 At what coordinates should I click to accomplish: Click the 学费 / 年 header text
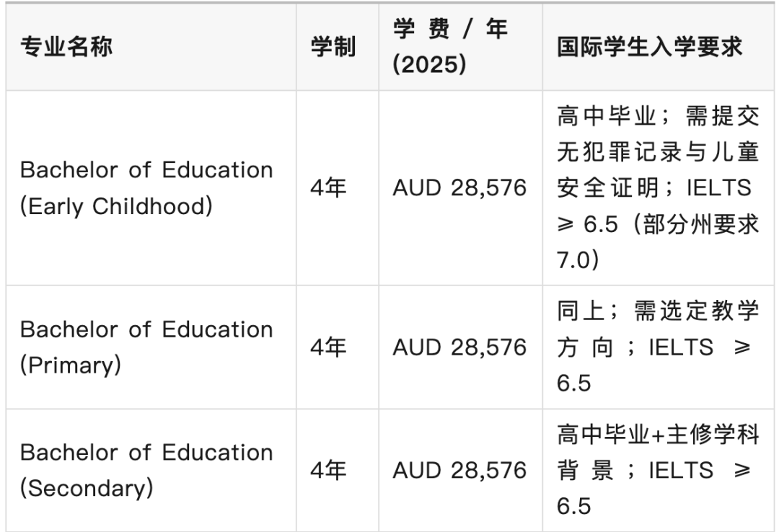click(450, 30)
